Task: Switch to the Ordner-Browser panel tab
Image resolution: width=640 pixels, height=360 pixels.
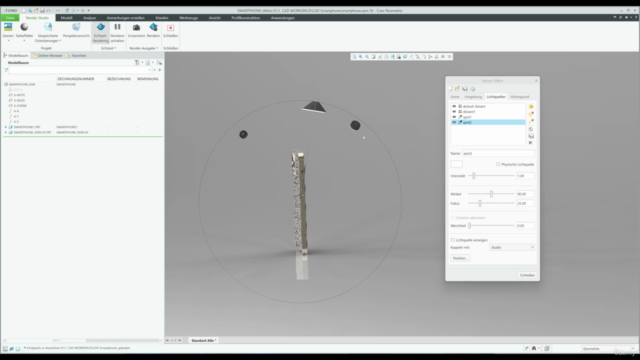Action: (x=47, y=56)
